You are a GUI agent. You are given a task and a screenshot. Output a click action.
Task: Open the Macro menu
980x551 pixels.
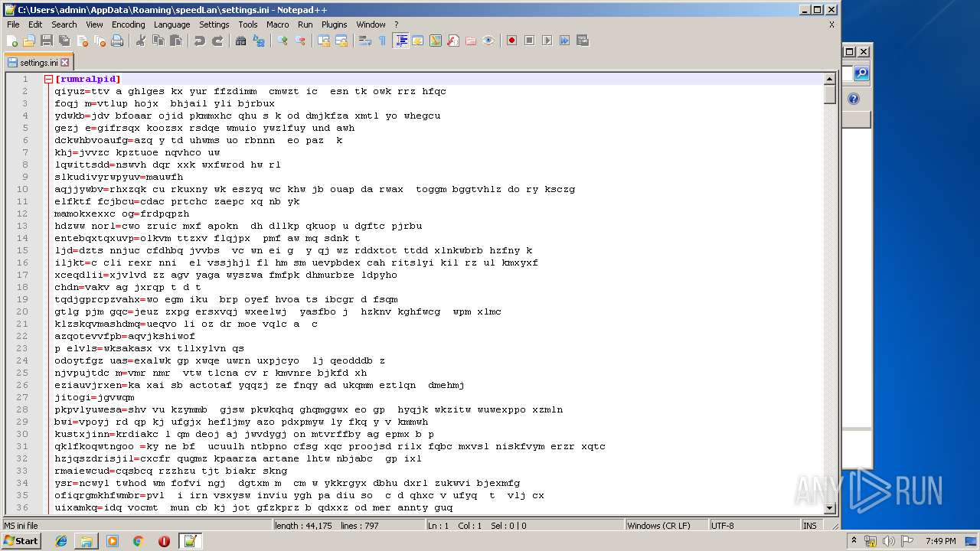tap(278, 24)
